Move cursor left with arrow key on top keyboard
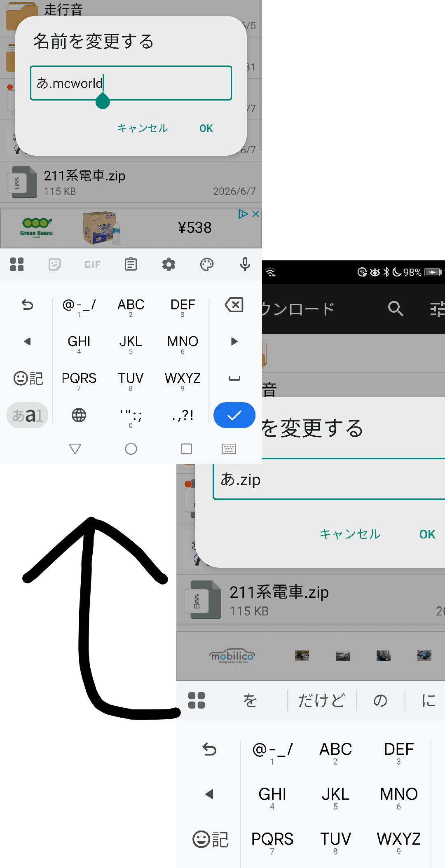445x868 pixels. [27, 342]
